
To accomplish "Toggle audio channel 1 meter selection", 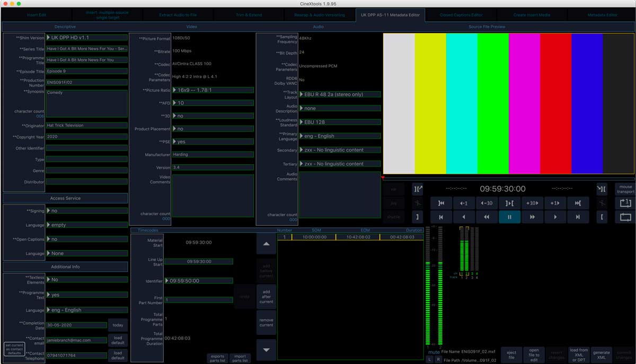I will (461, 249).
